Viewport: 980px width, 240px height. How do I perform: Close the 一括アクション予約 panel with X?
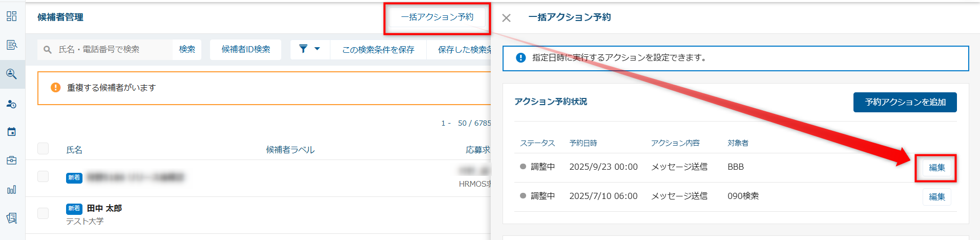coord(506,18)
